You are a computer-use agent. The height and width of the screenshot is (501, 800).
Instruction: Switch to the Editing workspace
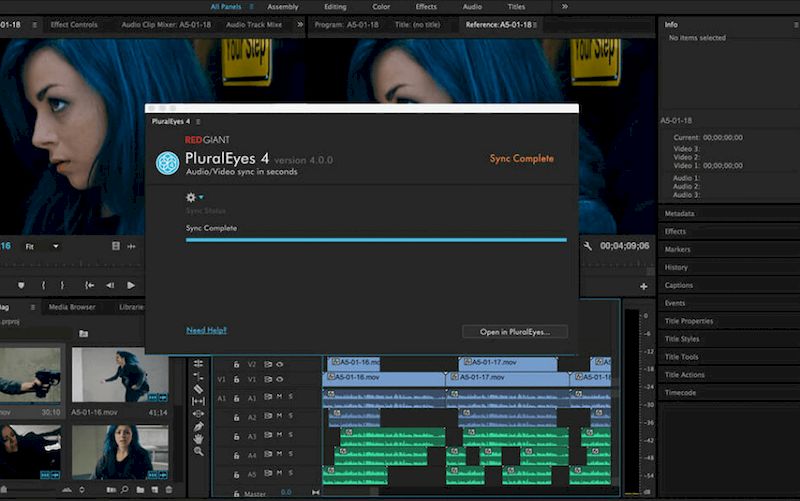[335, 7]
